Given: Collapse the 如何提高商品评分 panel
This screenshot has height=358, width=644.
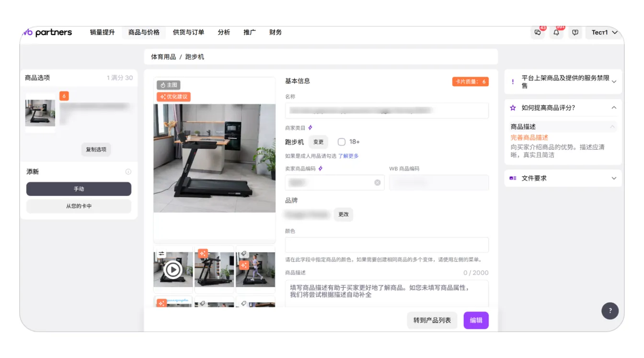Looking at the screenshot, I should point(614,108).
